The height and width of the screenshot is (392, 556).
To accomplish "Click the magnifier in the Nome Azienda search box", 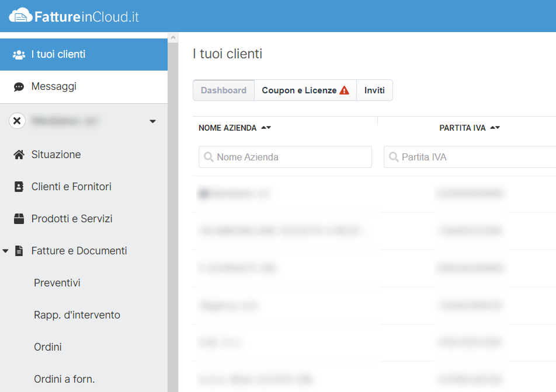I will [209, 157].
